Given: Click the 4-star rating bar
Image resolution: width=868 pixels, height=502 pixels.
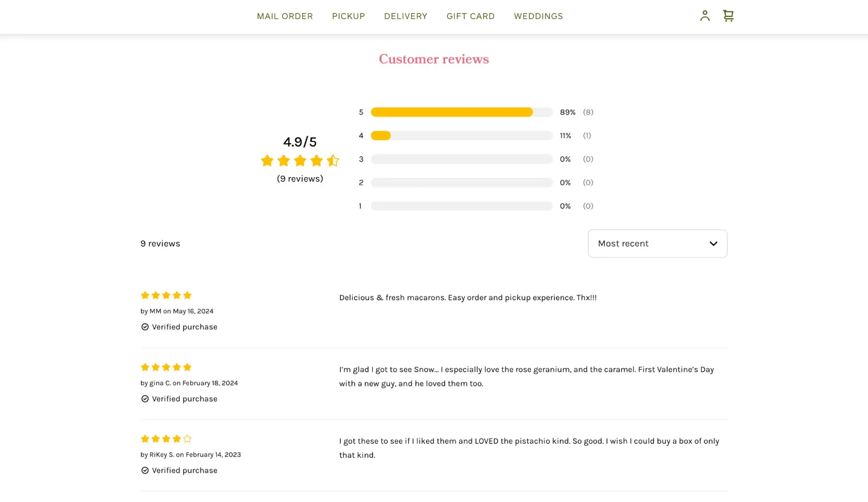Looking at the screenshot, I should (x=461, y=136).
